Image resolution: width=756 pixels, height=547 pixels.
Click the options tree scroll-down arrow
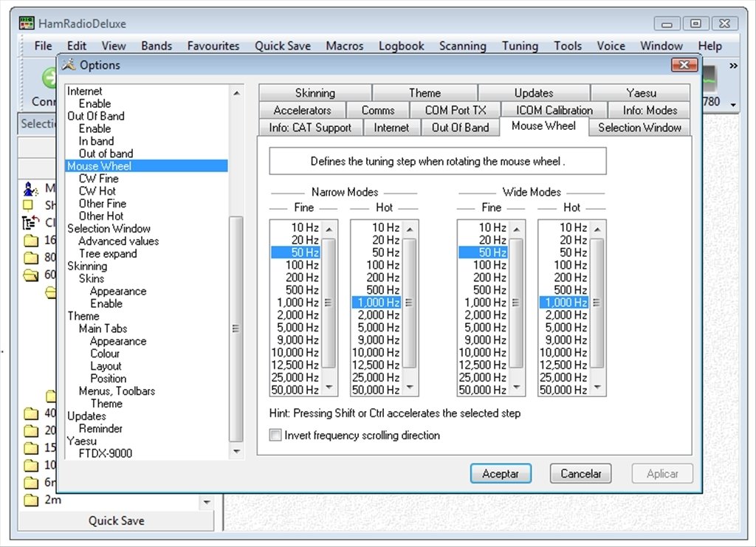(236, 452)
